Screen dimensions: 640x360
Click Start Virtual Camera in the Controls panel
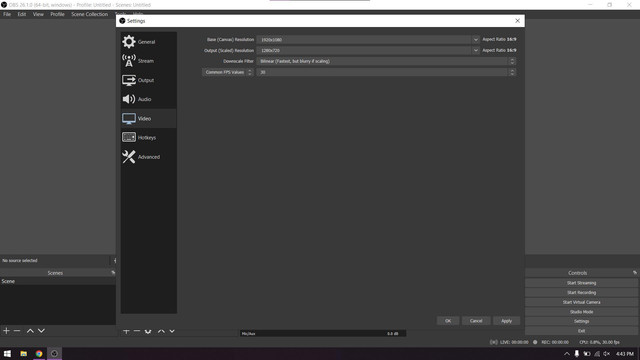tap(581, 302)
